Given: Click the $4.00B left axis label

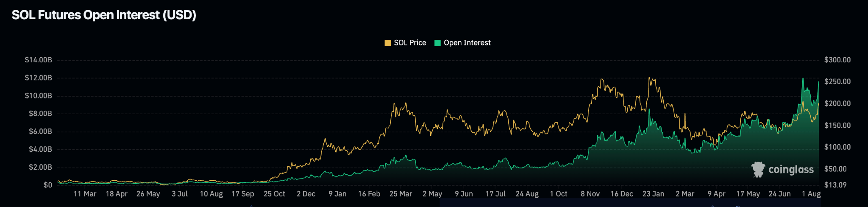Looking at the screenshot, I should coord(40,149).
